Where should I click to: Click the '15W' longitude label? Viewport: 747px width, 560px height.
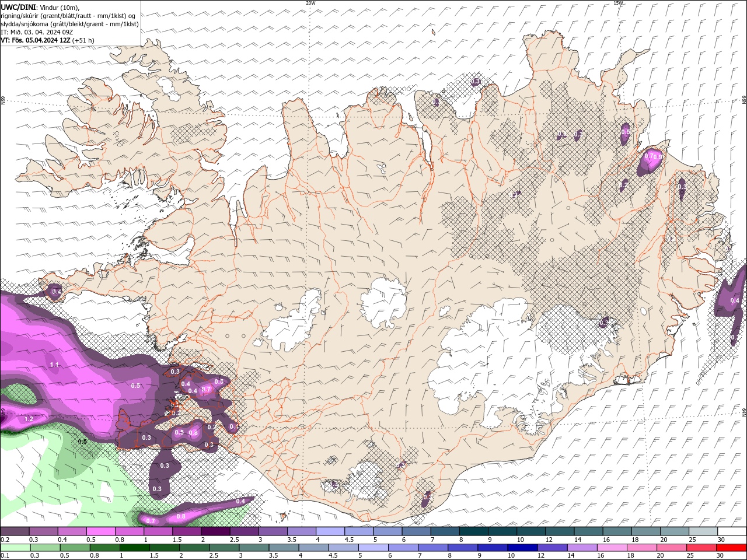(618, 3)
